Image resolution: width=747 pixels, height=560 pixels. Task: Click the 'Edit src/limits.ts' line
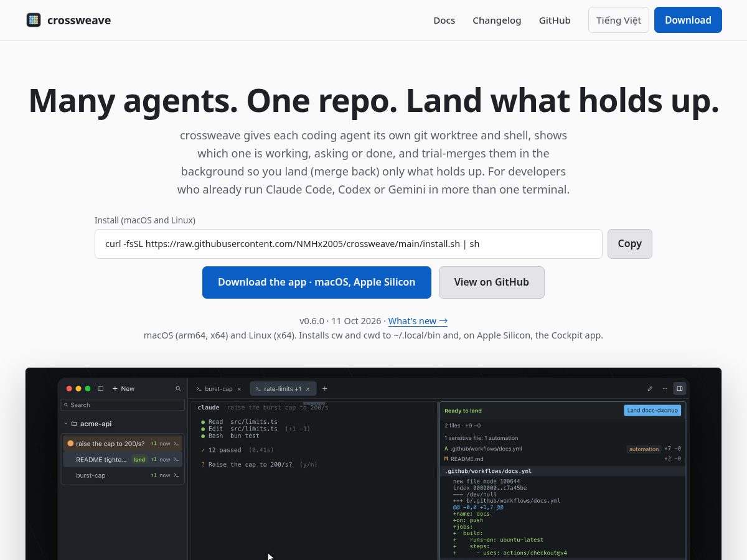click(x=255, y=429)
